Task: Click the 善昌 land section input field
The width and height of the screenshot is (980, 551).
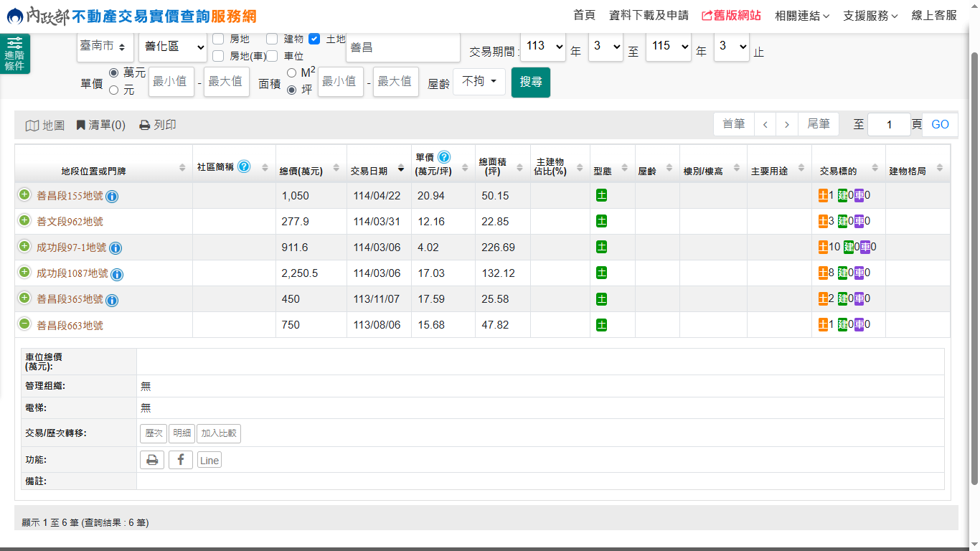Action: pos(402,48)
